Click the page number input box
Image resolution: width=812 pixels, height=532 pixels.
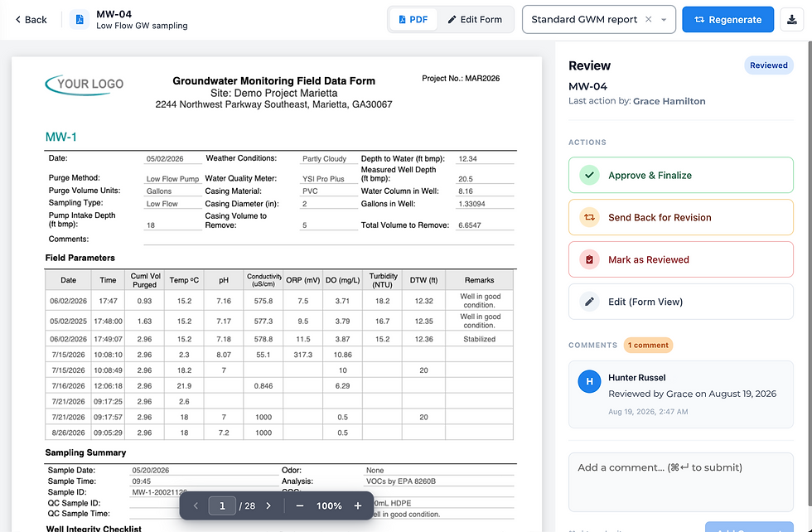(222, 505)
